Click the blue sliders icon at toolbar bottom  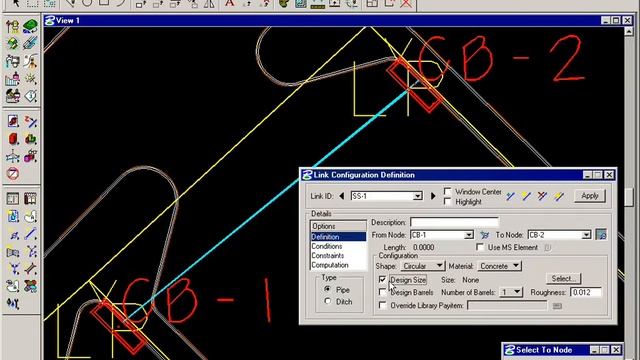12,303
